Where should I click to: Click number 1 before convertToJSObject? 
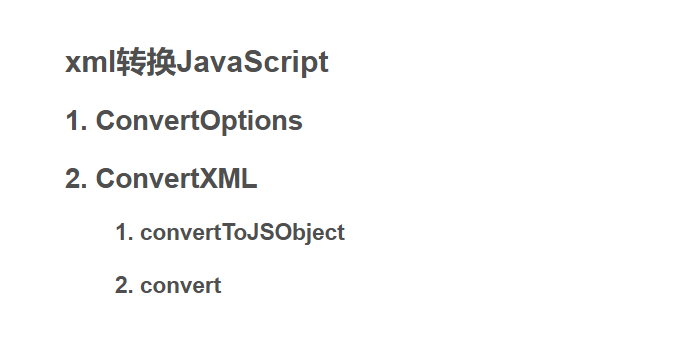pos(124,232)
